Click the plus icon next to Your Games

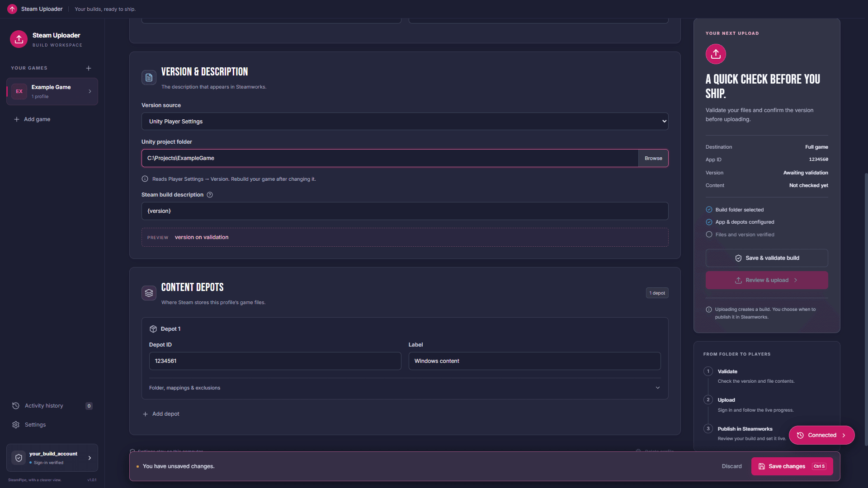tap(89, 68)
